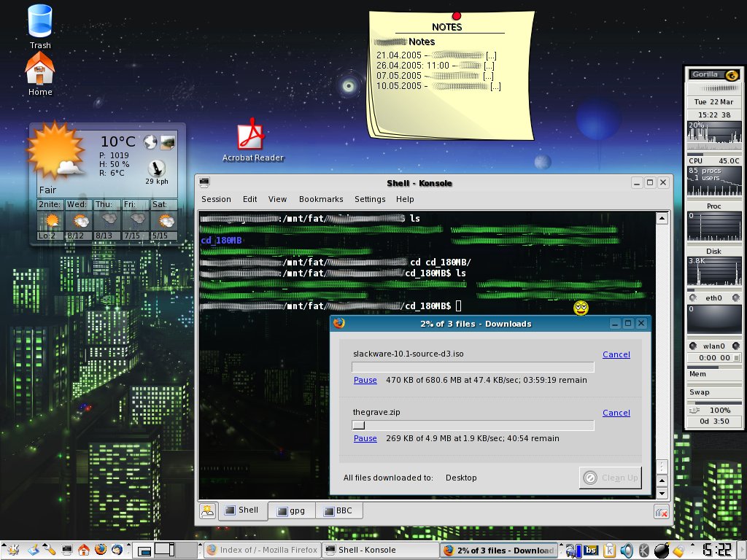
Task: Click the red pin on the Notes widget
Action: pyautogui.click(x=457, y=16)
